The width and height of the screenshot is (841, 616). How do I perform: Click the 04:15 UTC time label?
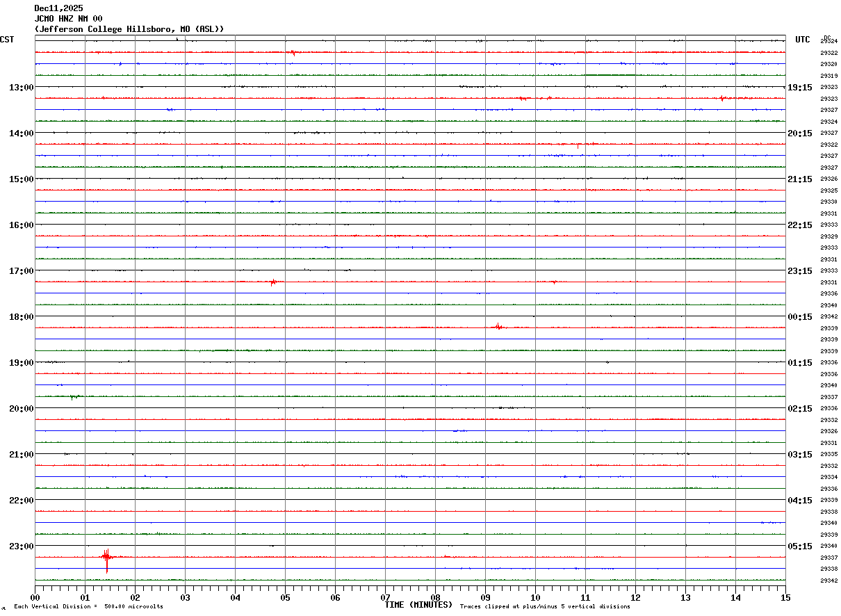[x=799, y=500]
